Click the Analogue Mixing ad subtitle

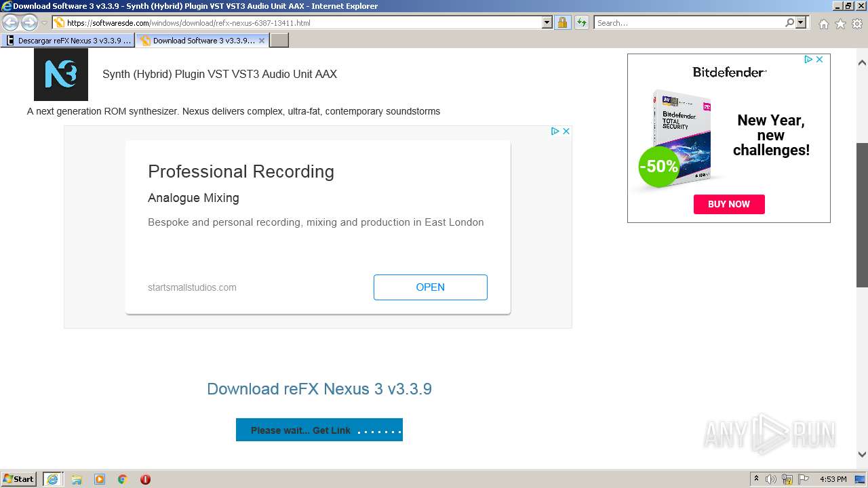tap(193, 198)
